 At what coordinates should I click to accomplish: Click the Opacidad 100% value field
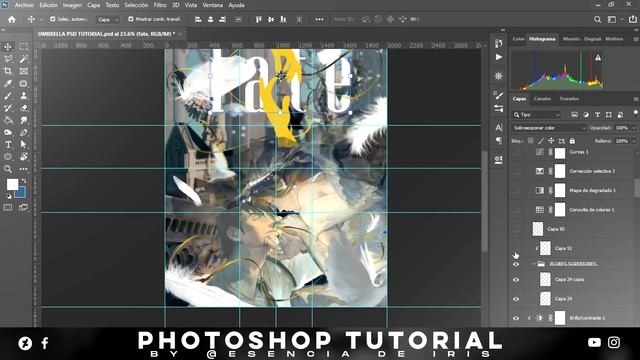click(622, 128)
